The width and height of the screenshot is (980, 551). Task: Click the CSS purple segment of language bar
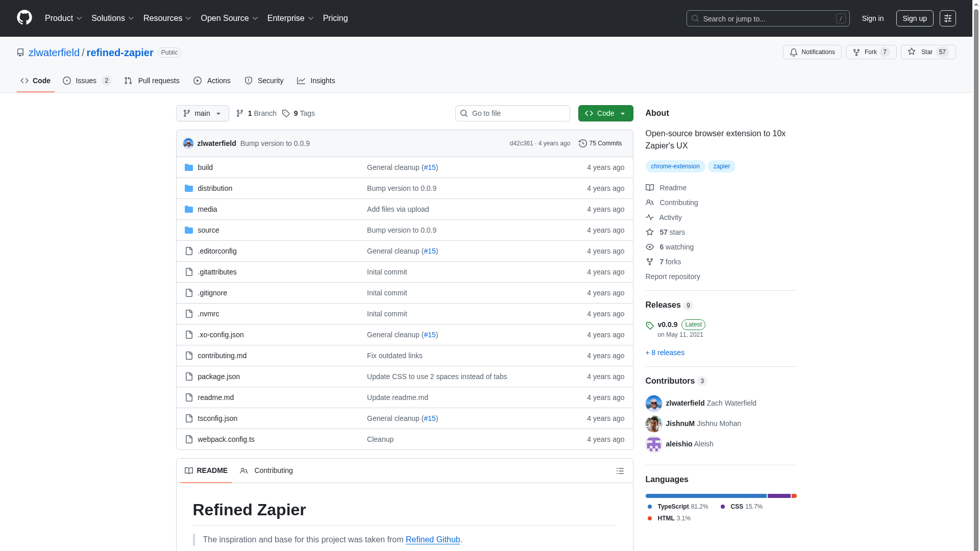point(779,496)
